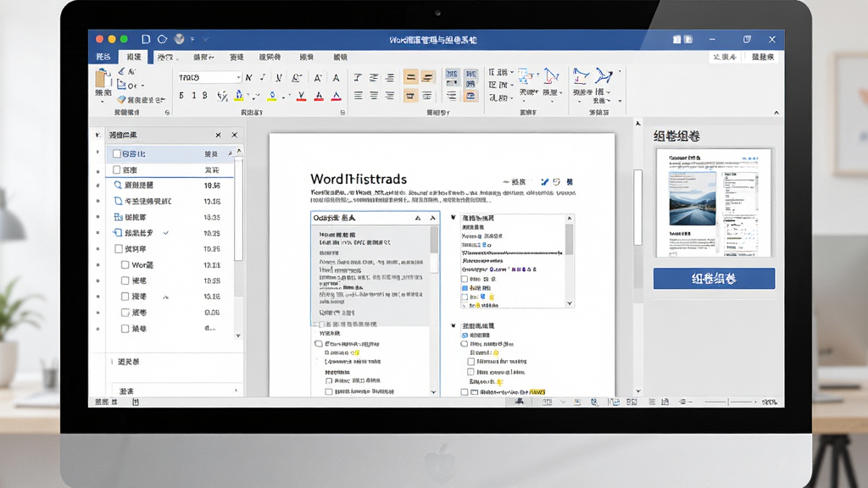
Task: Click the top highlighted orange paragraph button
Action: tap(410, 77)
